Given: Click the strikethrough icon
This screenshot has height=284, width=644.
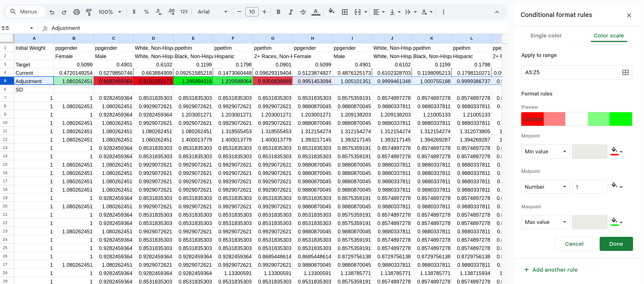Looking at the screenshot, I should pyautogui.click(x=303, y=12).
